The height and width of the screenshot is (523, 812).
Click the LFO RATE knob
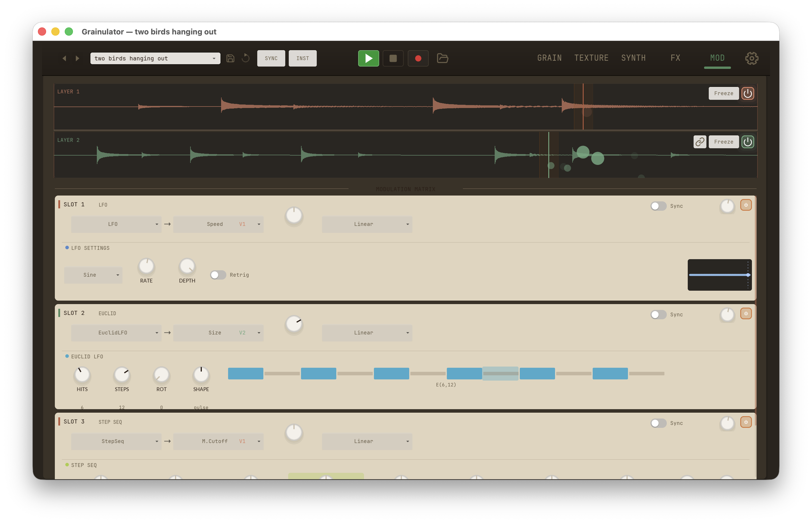click(146, 266)
